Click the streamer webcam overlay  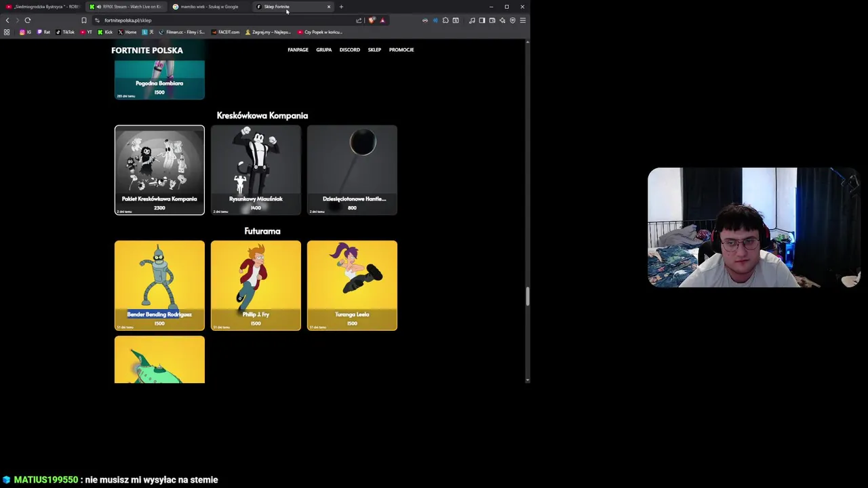click(753, 228)
